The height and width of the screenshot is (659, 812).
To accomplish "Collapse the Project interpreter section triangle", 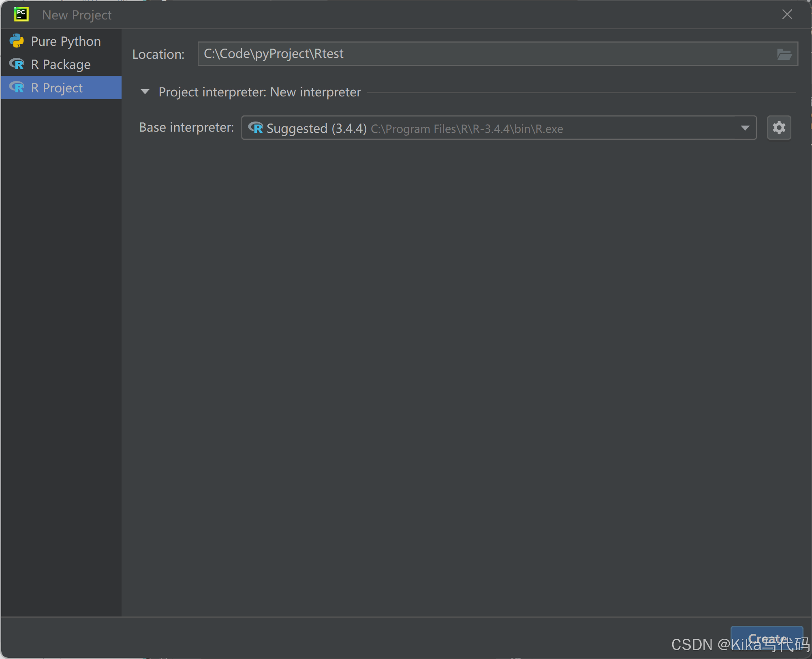I will [x=145, y=92].
